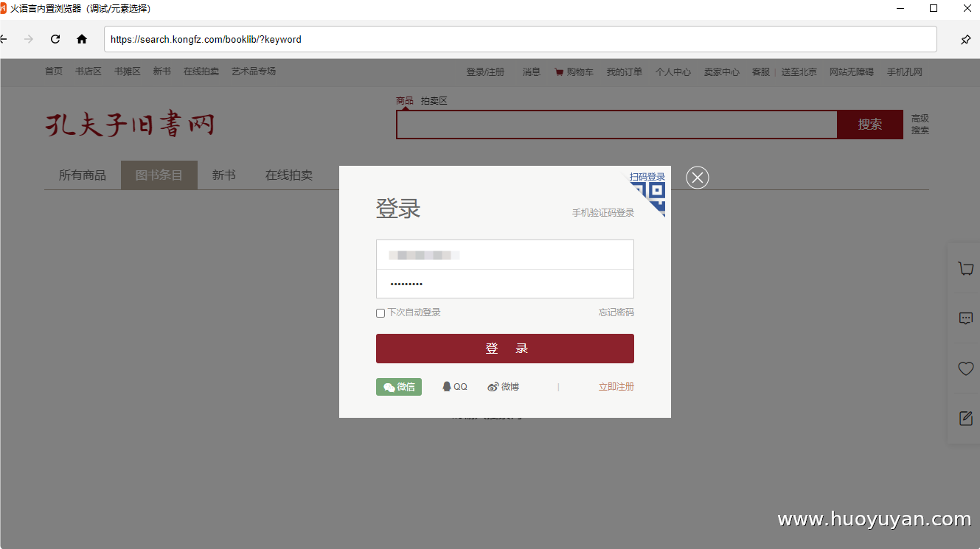Log in with the green 微信 button

pyautogui.click(x=399, y=387)
